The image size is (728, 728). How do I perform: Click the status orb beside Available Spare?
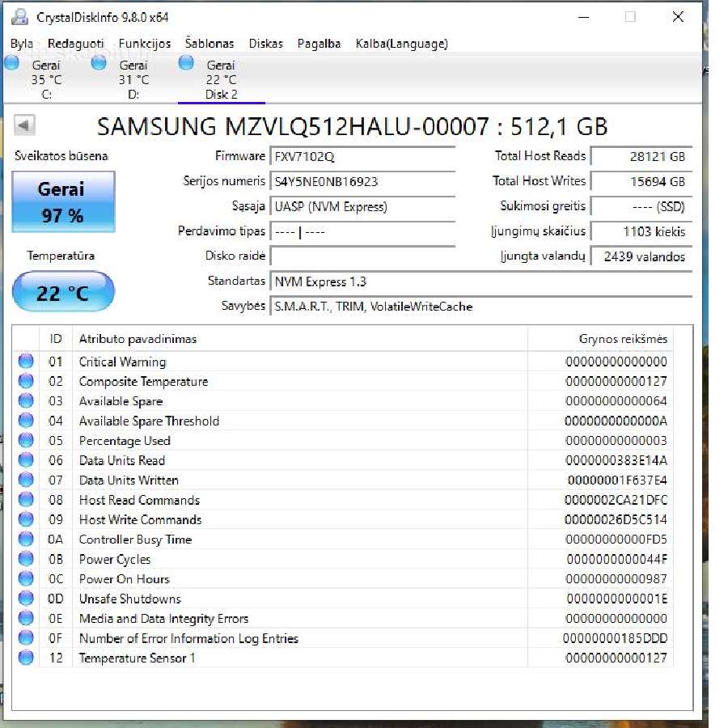[26, 400]
